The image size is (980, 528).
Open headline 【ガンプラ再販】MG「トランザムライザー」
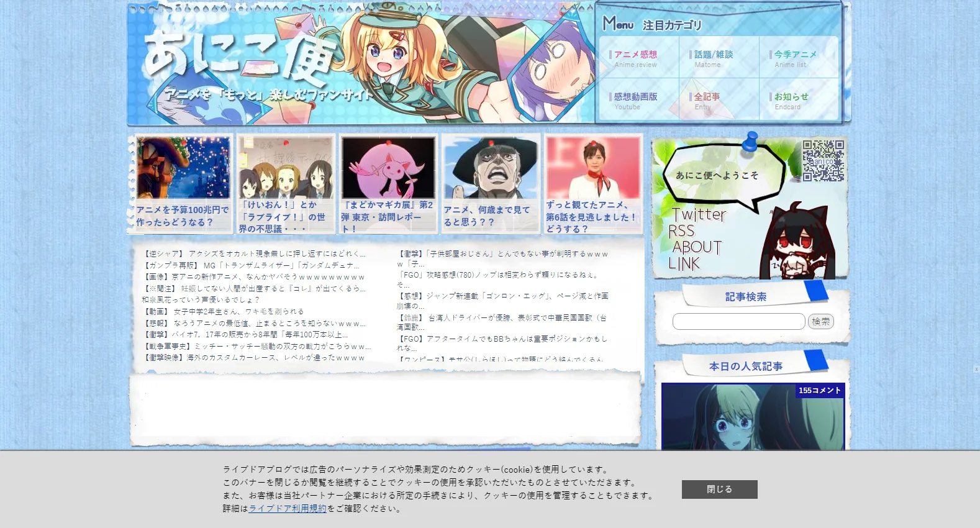(x=252, y=265)
